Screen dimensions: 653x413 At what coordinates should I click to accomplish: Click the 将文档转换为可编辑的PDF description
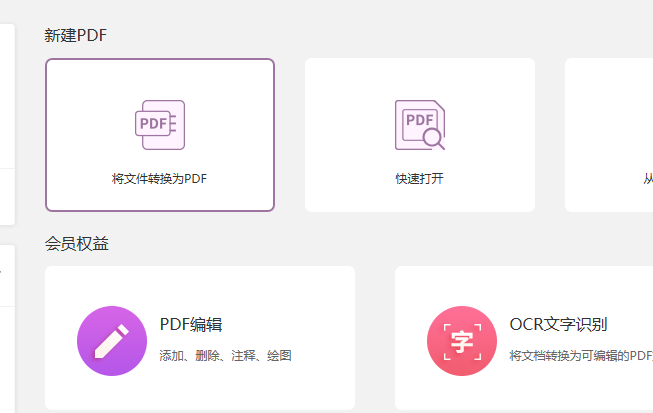(581, 356)
